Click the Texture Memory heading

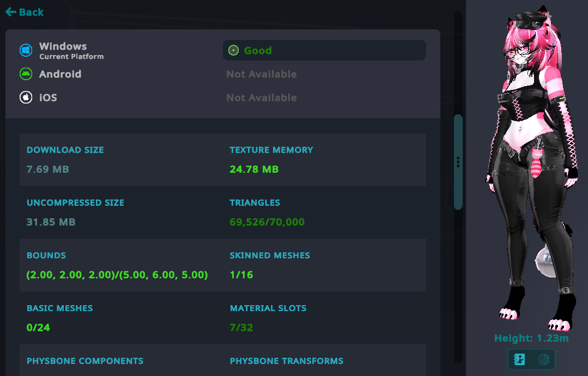[271, 150]
